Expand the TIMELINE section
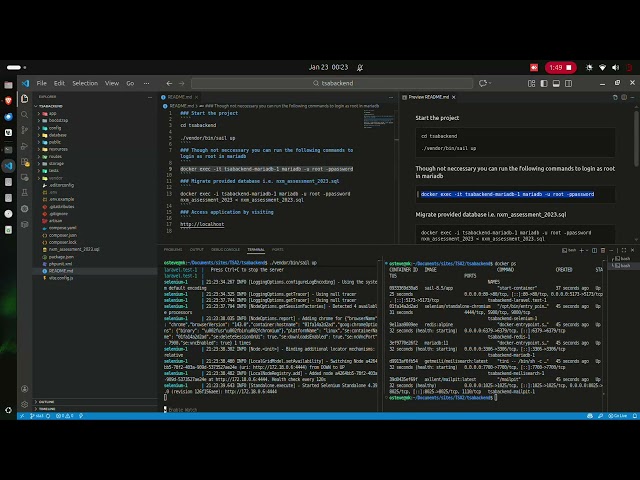640x480 pixels. coord(47,409)
